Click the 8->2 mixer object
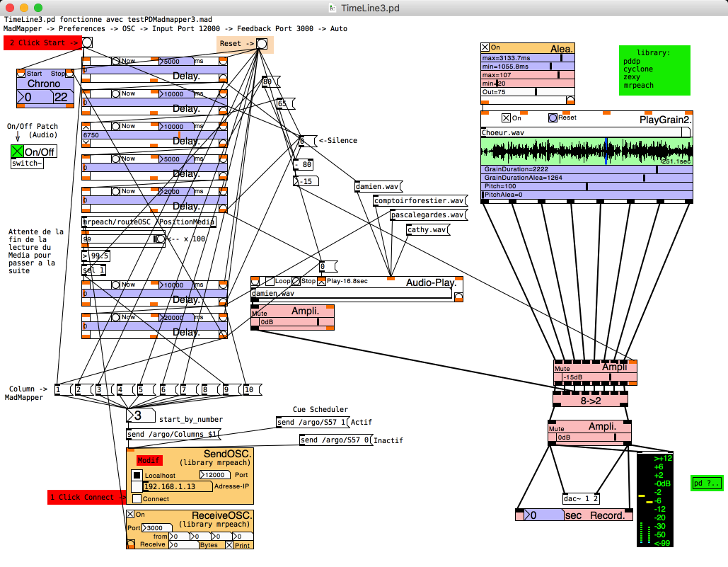This screenshot has height=567, width=728. click(591, 399)
